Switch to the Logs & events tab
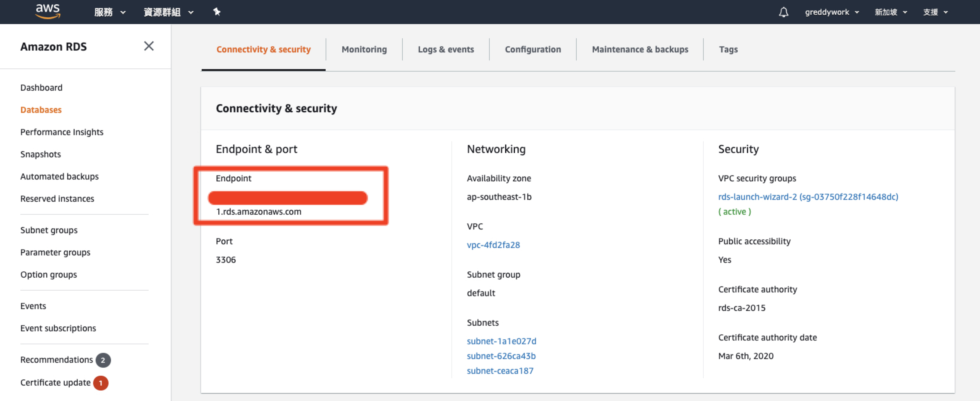The image size is (980, 401). (x=446, y=49)
